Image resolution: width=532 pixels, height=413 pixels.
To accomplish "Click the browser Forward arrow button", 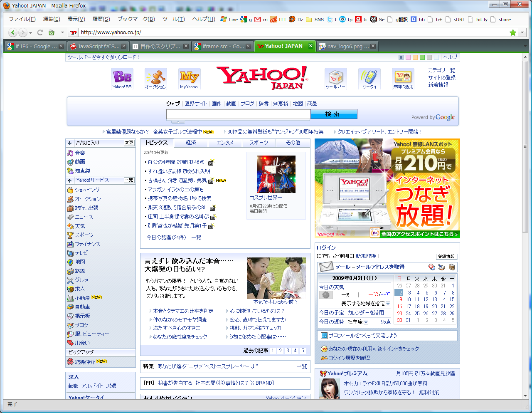I will pyautogui.click(x=23, y=32).
